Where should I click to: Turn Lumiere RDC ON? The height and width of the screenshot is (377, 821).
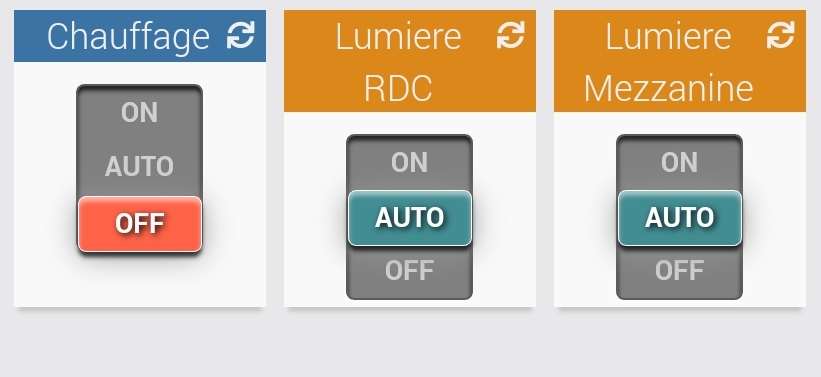click(x=409, y=162)
